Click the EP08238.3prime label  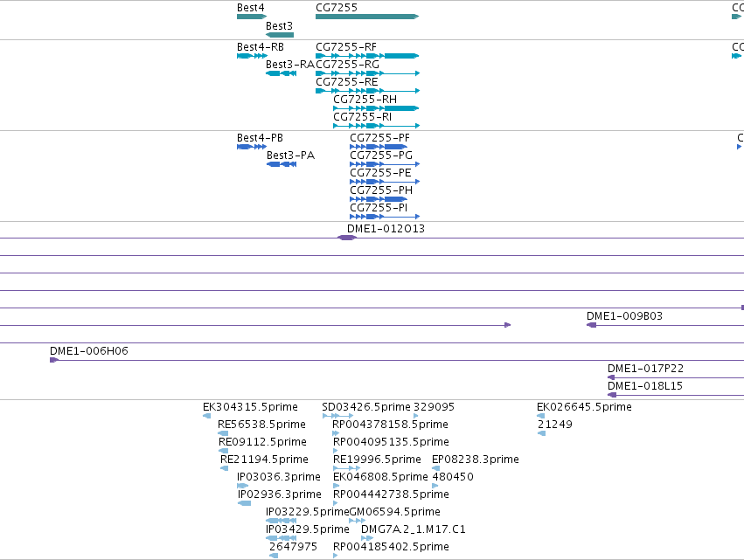tap(476, 459)
